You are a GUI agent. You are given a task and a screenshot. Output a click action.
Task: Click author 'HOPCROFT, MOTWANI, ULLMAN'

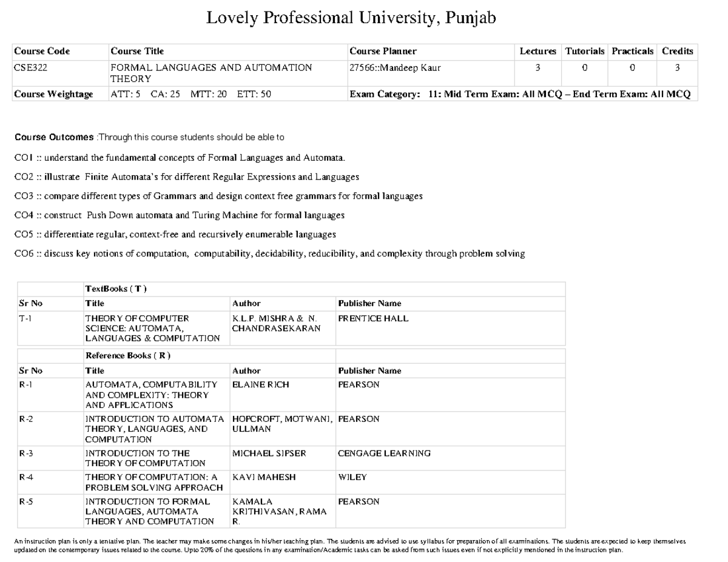(x=283, y=424)
